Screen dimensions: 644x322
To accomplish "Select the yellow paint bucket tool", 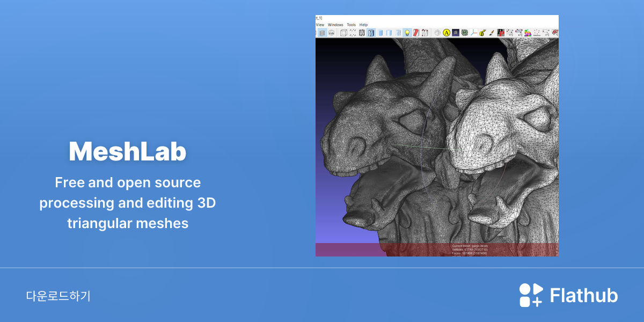I will [x=482, y=33].
